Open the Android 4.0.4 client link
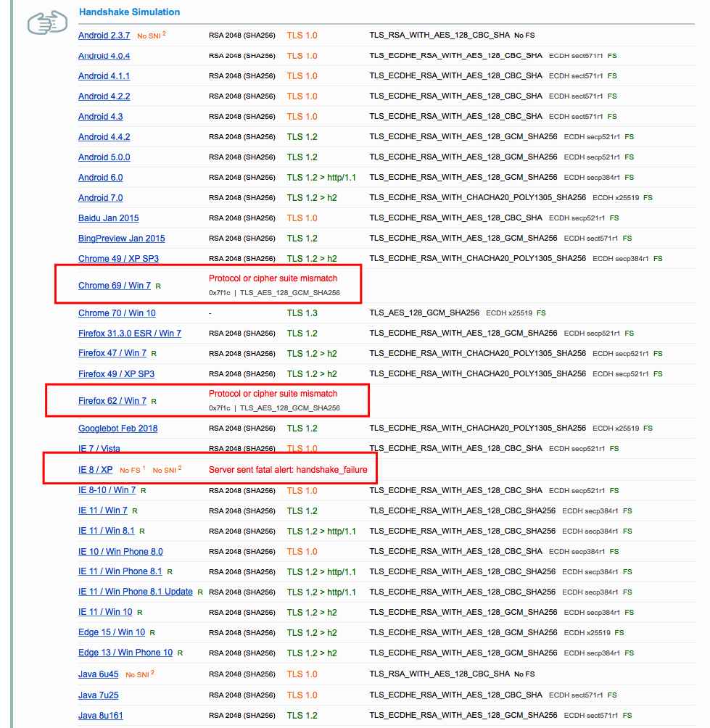This screenshot has width=710, height=728. pyautogui.click(x=104, y=56)
